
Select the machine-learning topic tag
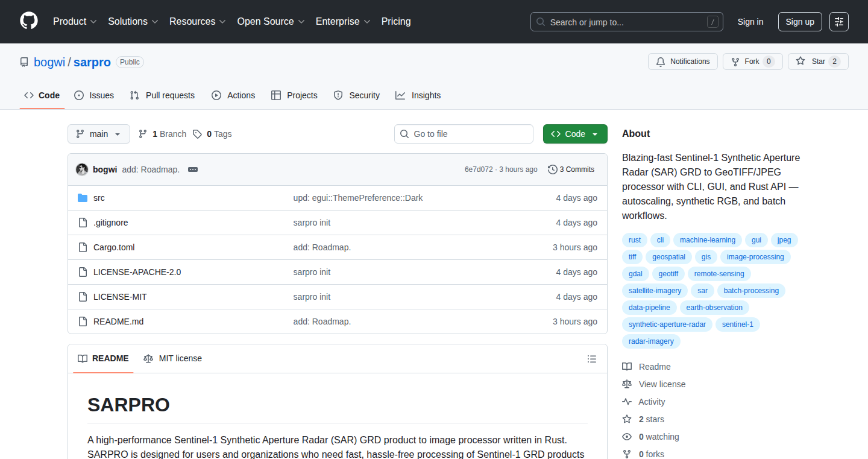(708, 240)
